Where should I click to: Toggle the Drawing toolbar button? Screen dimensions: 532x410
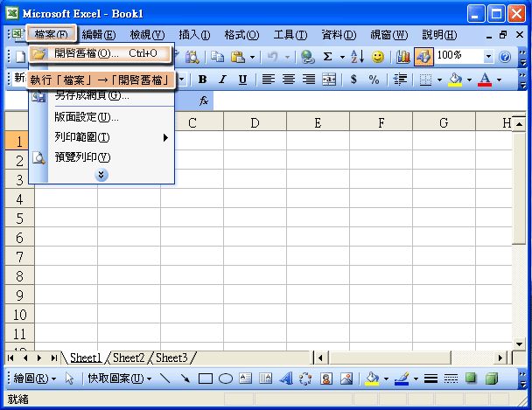tap(423, 57)
